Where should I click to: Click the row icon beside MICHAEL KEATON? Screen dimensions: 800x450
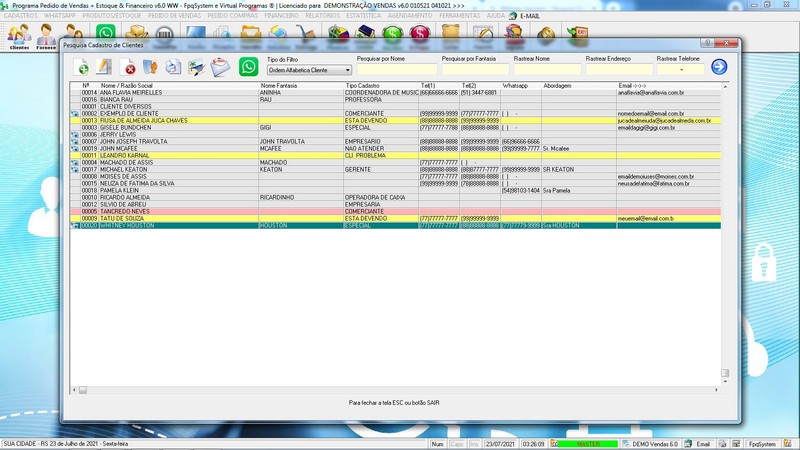click(75, 169)
